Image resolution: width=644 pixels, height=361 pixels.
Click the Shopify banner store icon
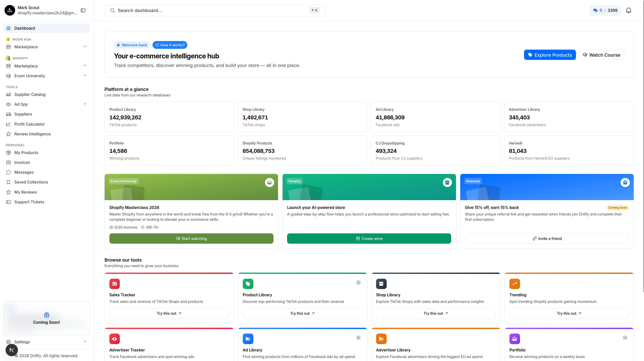click(x=447, y=183)
